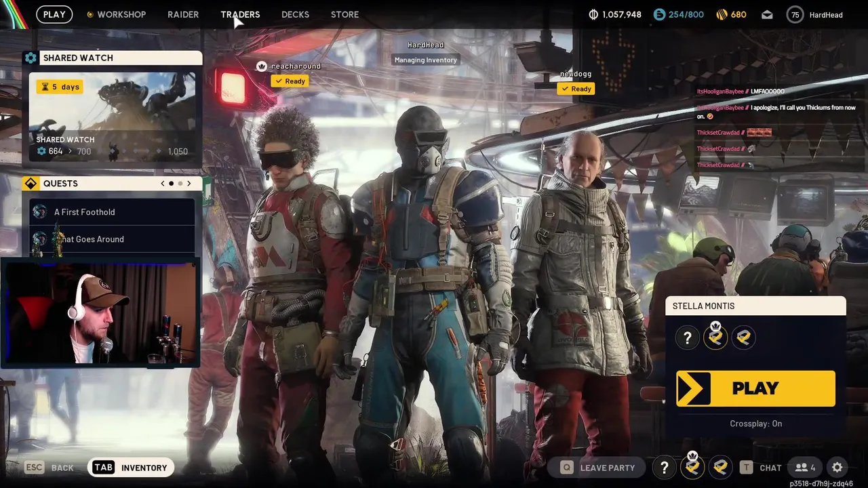Select the second quests page dot

click(x=180, y=184)
